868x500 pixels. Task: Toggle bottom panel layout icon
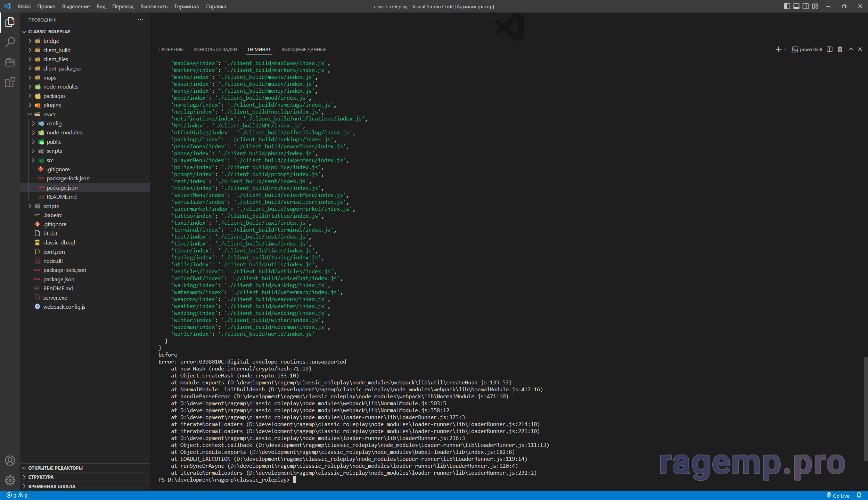[796, 6]
